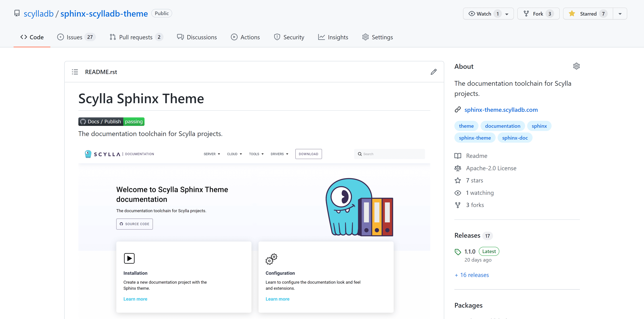Toggle the Starred button
Screen dimensions: 644x319
click(588, 14)
